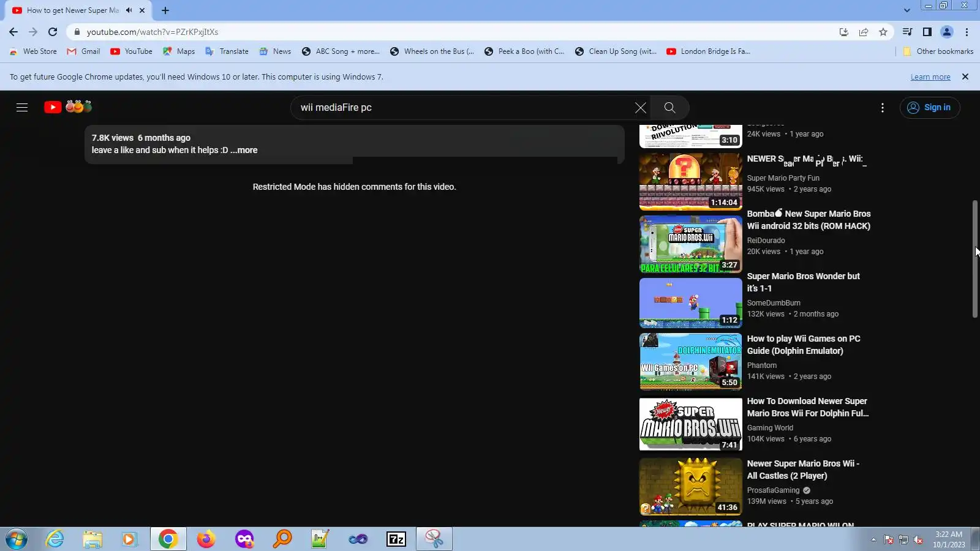
Task: Launch Internet Explorer from taskbar
Action: point(55,539)
